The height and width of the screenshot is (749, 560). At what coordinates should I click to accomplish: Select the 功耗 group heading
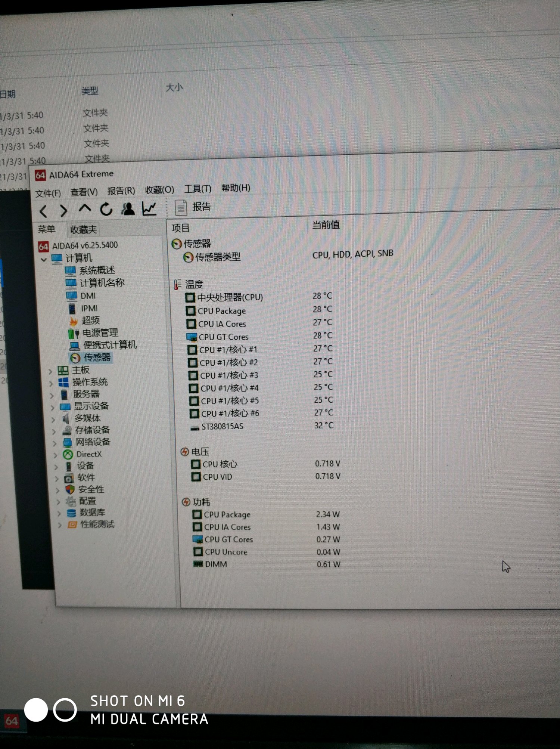[196, 502]
